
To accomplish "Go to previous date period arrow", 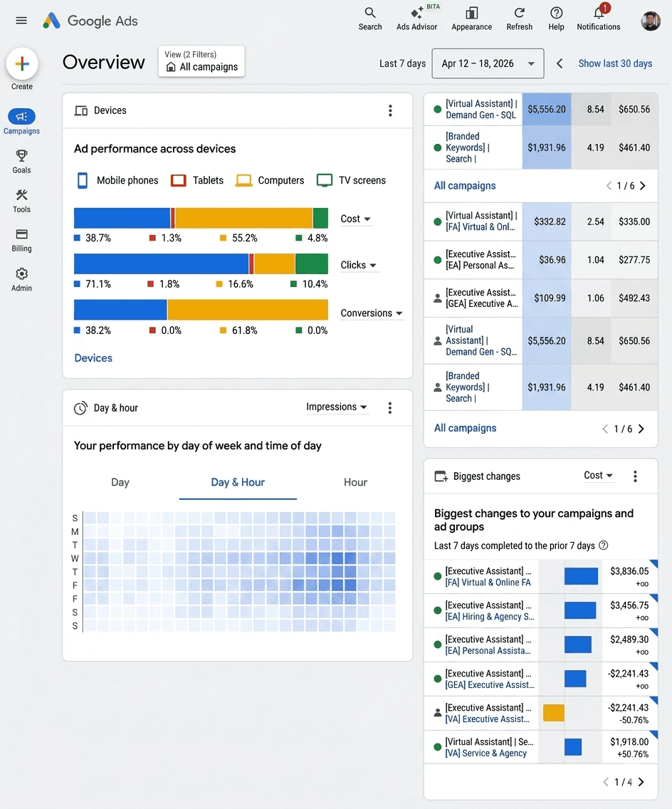I will coord(559,63).
